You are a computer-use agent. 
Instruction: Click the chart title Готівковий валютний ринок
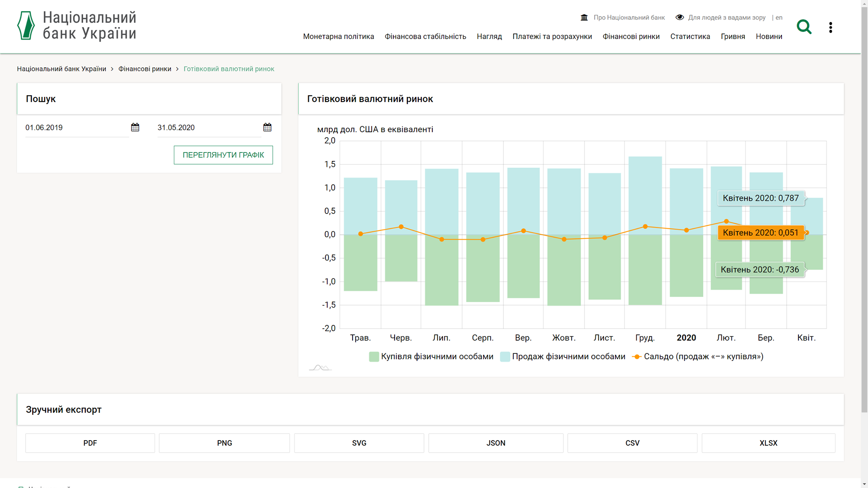pyautogui.click(x=370, y=99)
